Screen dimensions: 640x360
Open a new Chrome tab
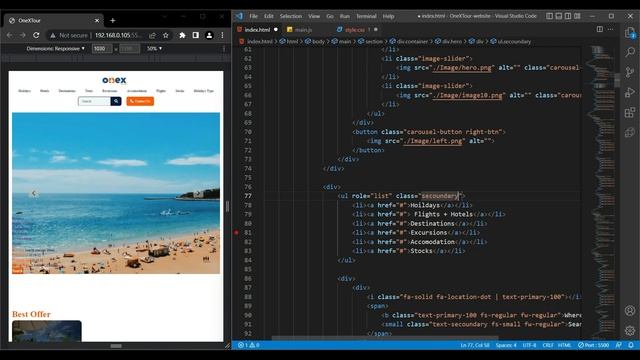click(x=113, y=20)
